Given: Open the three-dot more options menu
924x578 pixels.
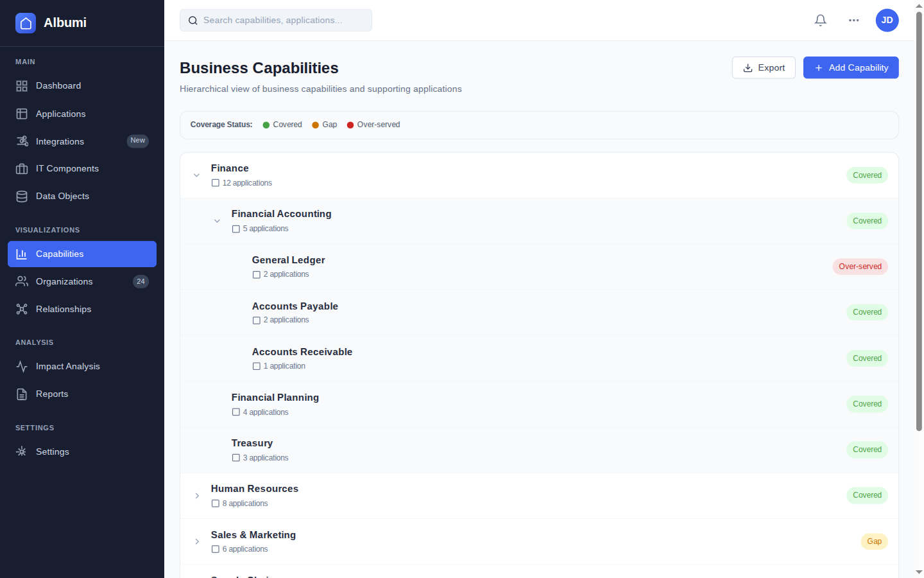Looking at the screenshot, I should 853,21.
